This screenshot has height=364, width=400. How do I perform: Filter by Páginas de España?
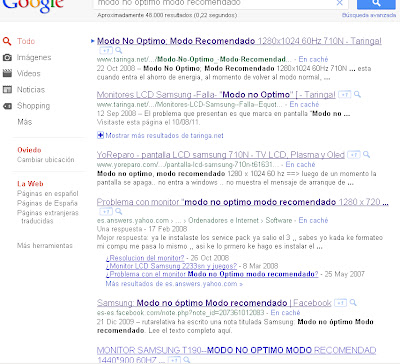pos(47,203)
